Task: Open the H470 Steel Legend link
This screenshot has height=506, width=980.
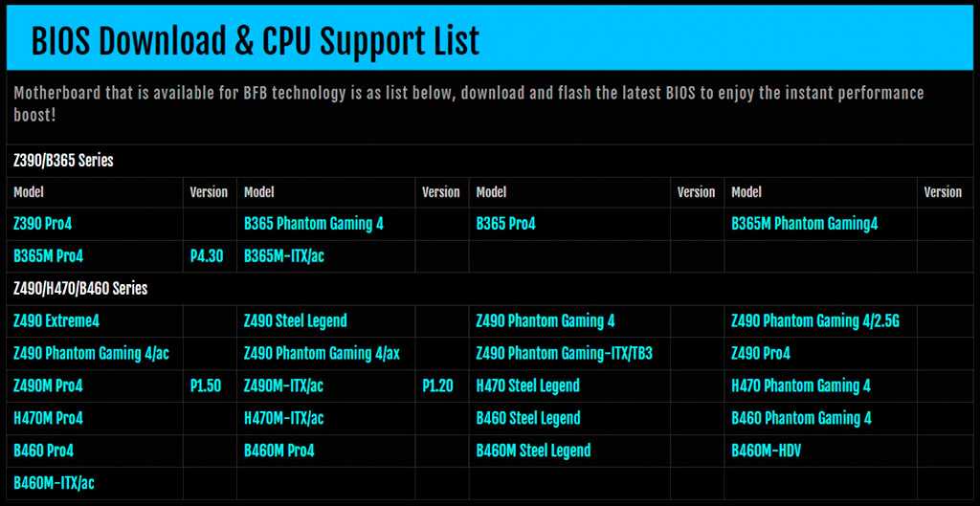Action: coord(527,386)
